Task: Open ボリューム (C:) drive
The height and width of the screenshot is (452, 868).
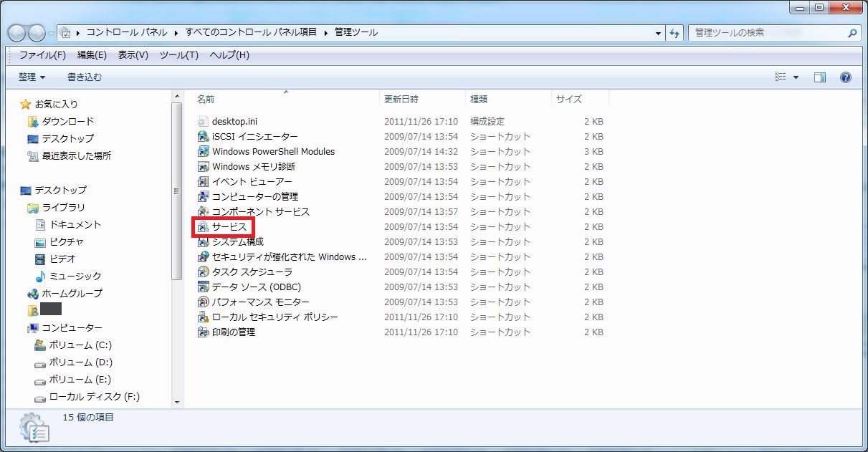Action: pyautogui.click(x=73, y=345)
